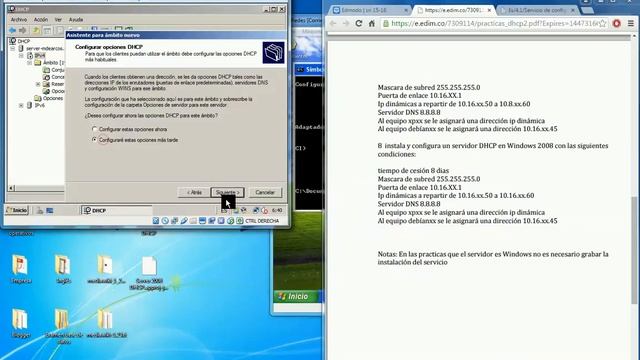
Task: Click the left scroll arrow in tree pane
Action: point(11,188)
